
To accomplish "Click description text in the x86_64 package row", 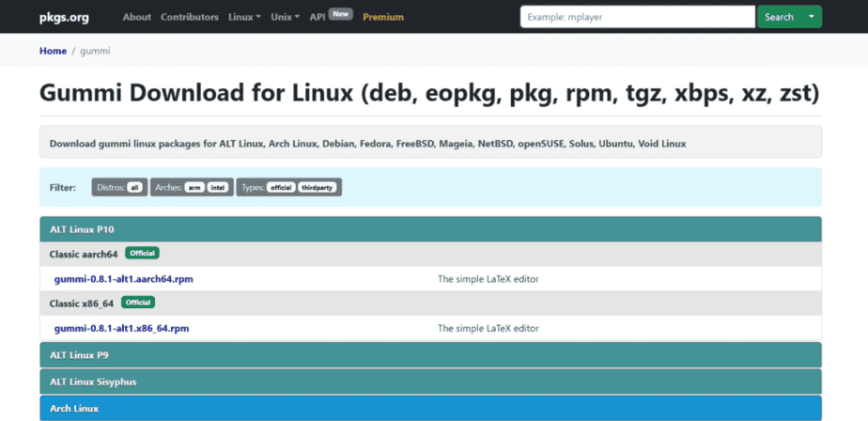I will point(488,329).
